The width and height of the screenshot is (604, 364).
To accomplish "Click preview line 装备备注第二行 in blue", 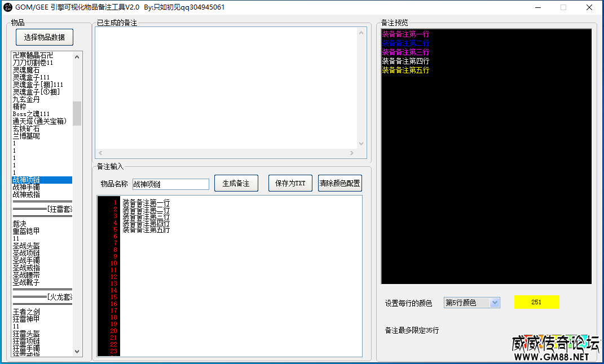I will (x=405, y=43).
